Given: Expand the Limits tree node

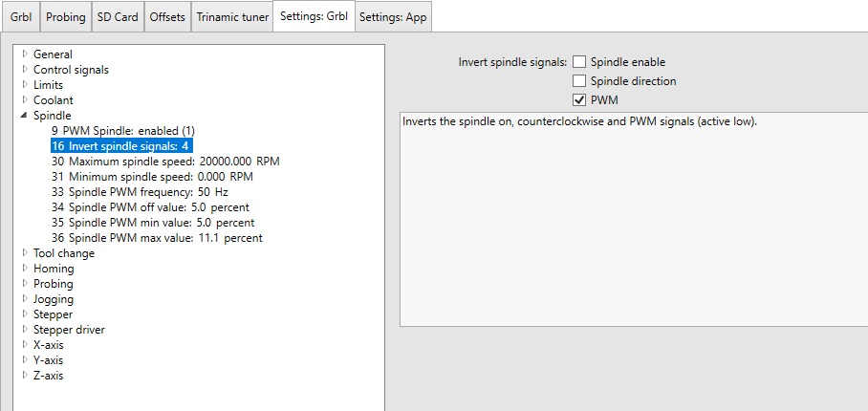Looking at the screenshot, I should [x=24, y=85].
